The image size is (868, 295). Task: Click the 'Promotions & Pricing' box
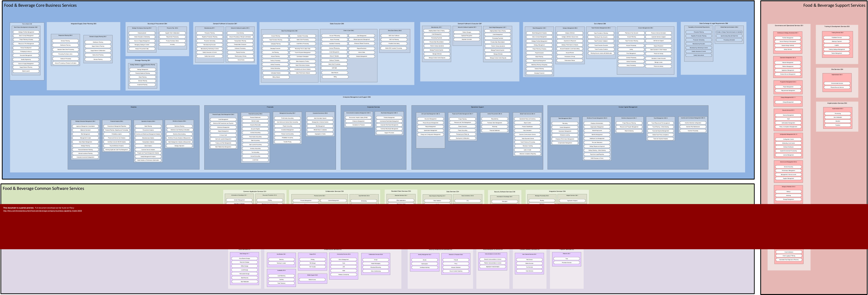click(570, 57)
